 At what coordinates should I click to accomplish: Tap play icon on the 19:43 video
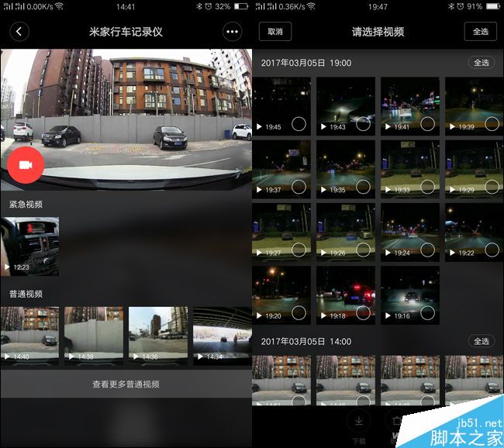tap(323, 127)
